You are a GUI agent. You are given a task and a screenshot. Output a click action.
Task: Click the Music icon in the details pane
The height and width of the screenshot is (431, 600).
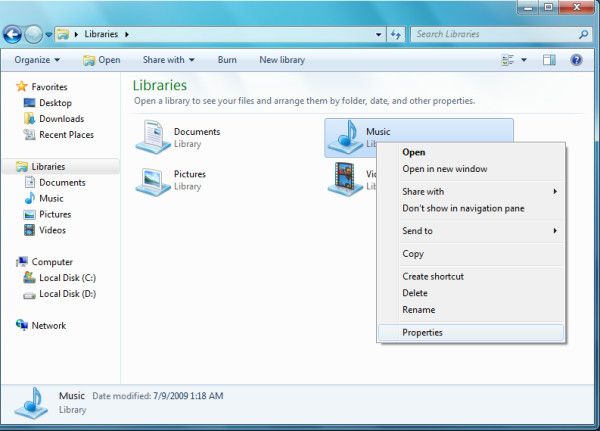click(x=31, y=403)
